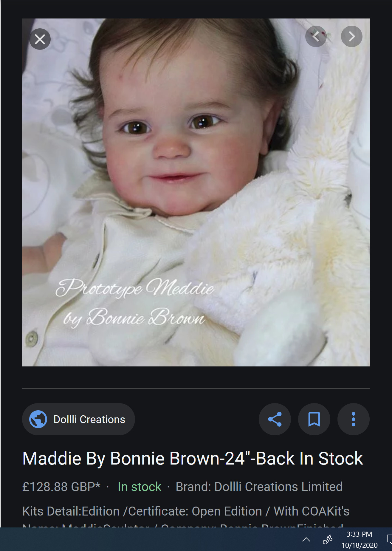Screen dimensions: 392x551
Task: Show hidden icons in system tray
Action: point(306,539)
